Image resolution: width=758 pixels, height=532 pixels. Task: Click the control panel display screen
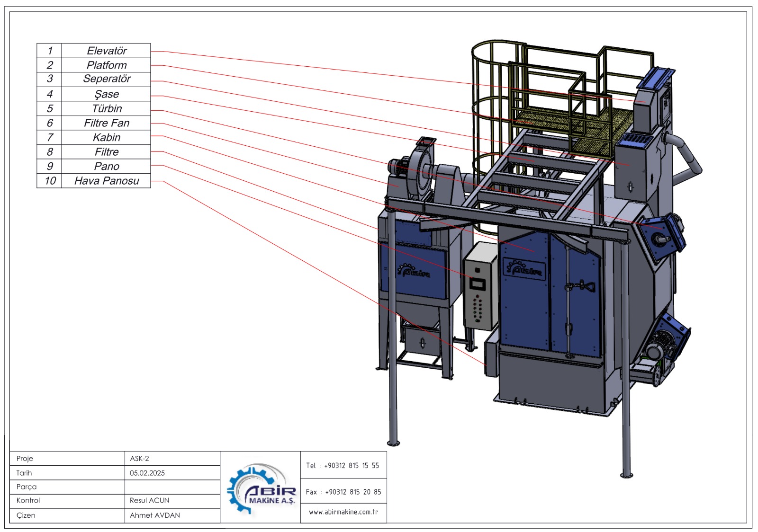point(477,284)
